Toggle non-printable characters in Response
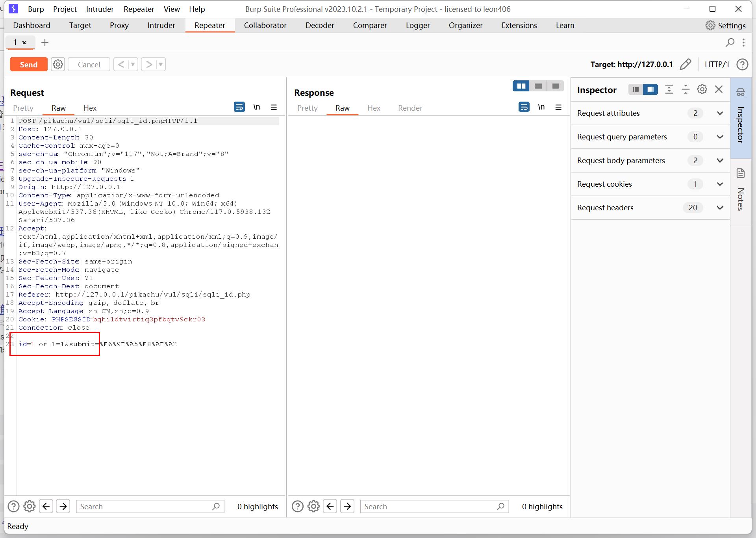 click(541, 107)
